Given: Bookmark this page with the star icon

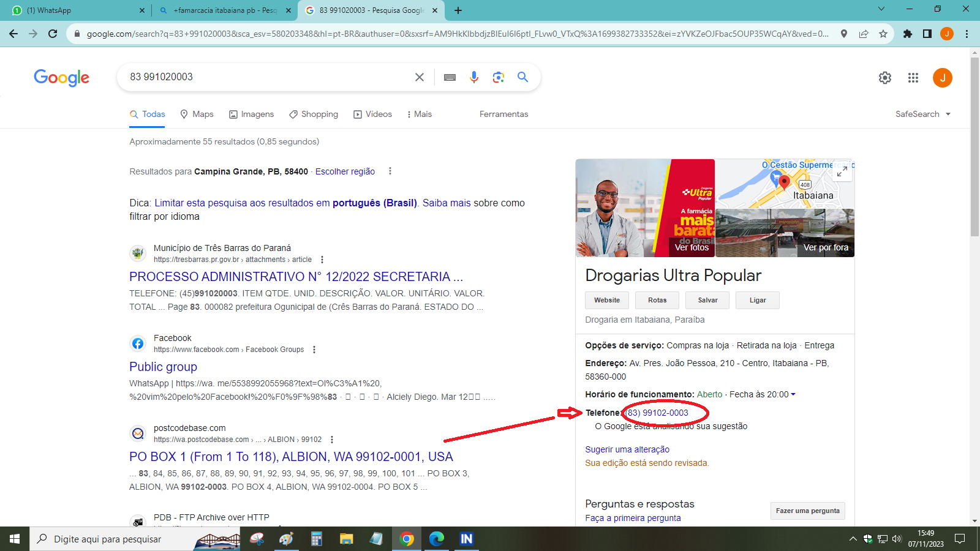Looking at the screenshot, I should coord(883,34).
